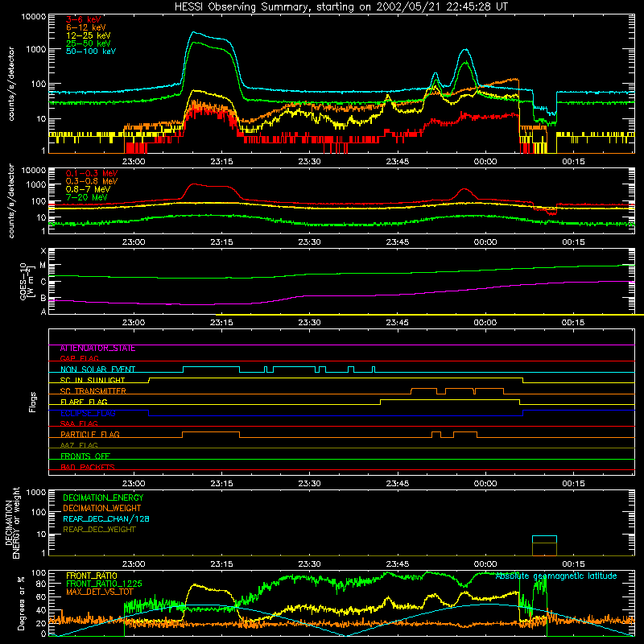The image size is (644, 644).
Task: Select the green 25-50 keV legend label
Action: coord(89,43)
